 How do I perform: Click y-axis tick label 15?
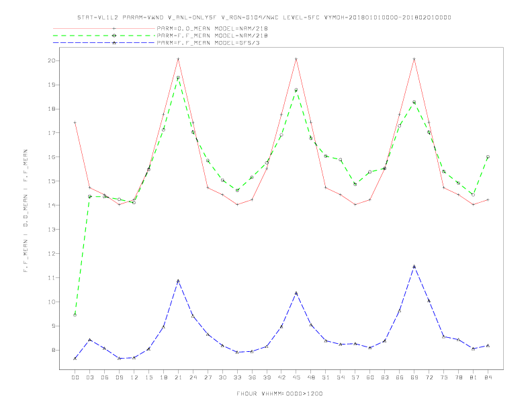coord(52,181)
